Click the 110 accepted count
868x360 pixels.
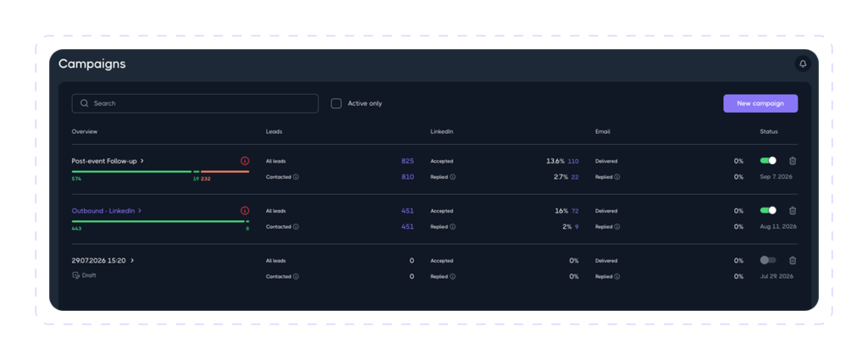(573, 162)
